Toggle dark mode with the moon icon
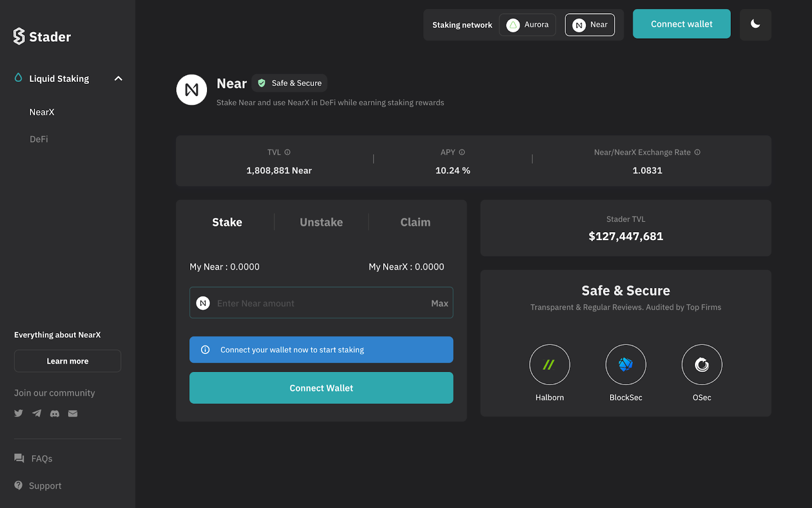 tap(755, 24)
